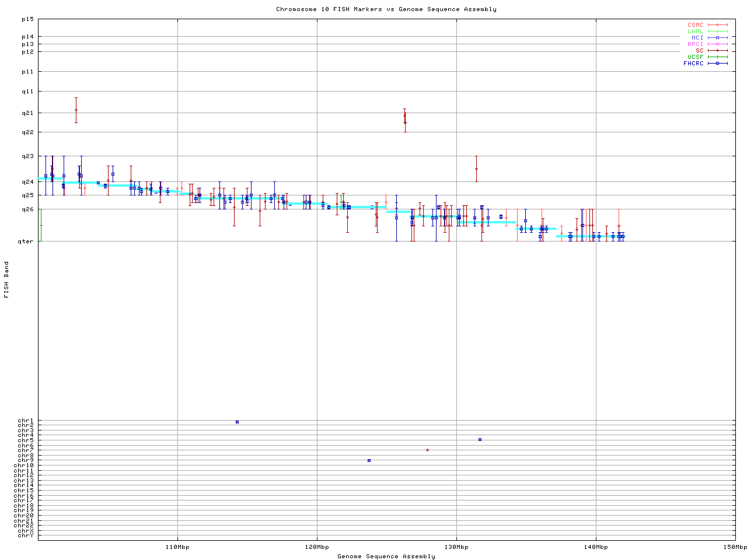
Task: Select the red marker pair at q21 near 126Mbp
Action: (404, 118)
